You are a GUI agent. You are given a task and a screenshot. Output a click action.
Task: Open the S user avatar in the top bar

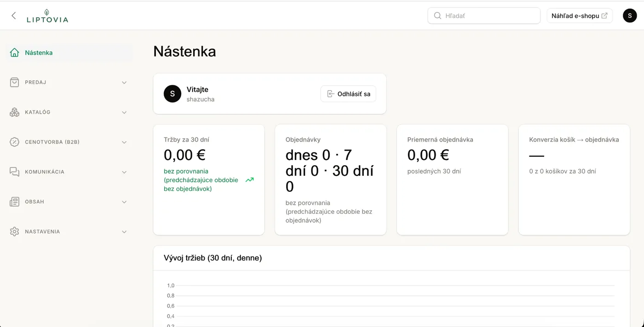630,16
